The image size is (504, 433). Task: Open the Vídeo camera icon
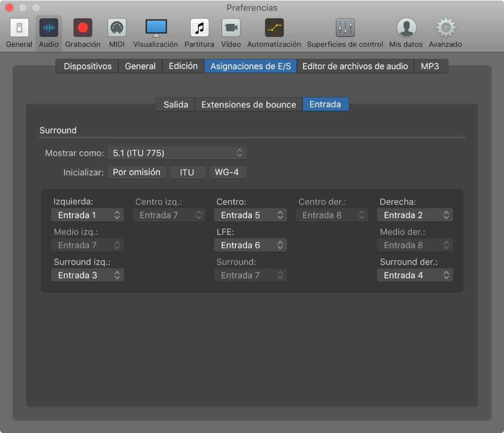(231, 28)
